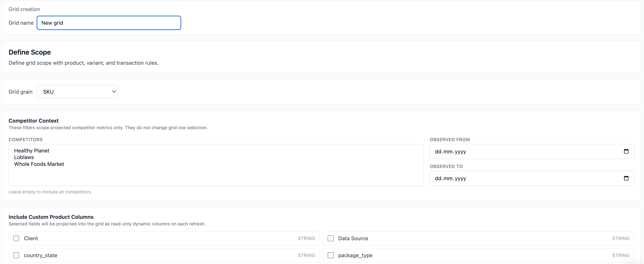The image size is (644, 264).
Task: Click the STRING type tag for Client
Action: point(306,238)
